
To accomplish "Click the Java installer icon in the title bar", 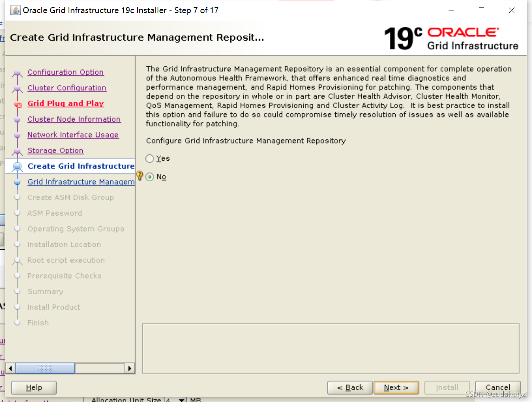I will pyautogui.click(x=16, y=10).
